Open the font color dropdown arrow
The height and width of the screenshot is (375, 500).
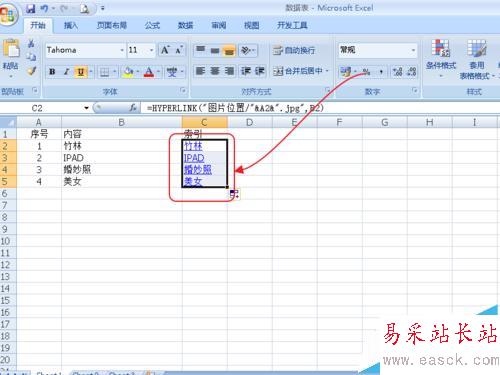(158, 72)
